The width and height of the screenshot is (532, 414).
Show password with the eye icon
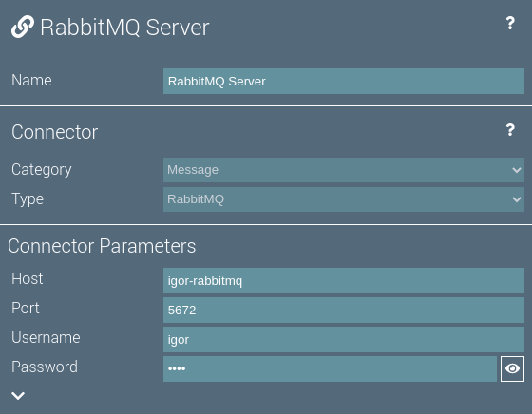point(512,368)
